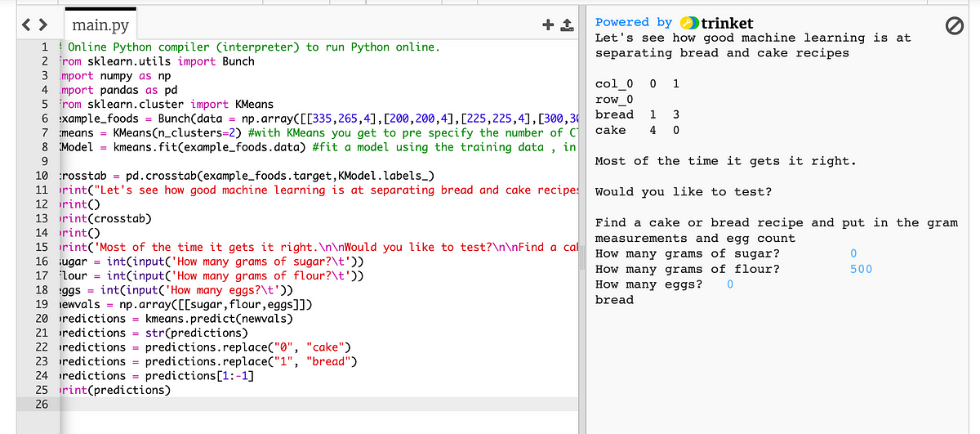Viewport: 980px width, 434px height.
Task: Click "Would you like to test?" in output
Action: (684, 192)
